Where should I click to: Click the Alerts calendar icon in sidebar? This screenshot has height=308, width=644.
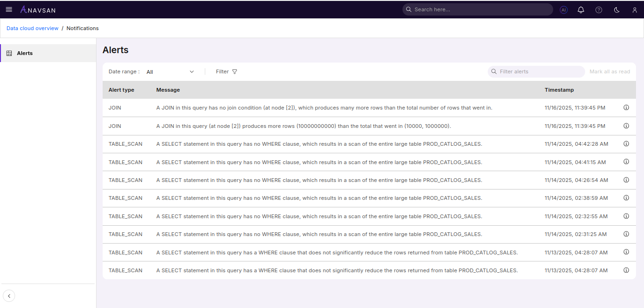tap(9, 53)
